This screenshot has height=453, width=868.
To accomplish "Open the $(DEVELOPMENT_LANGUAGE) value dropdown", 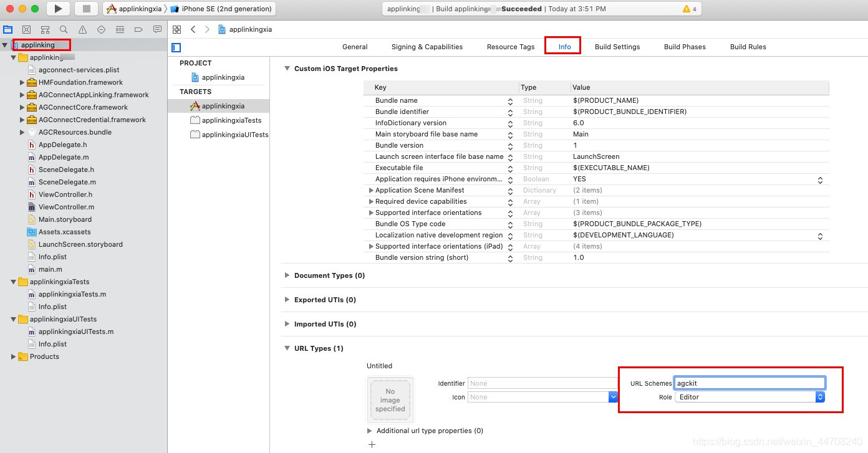I will 820,236.
